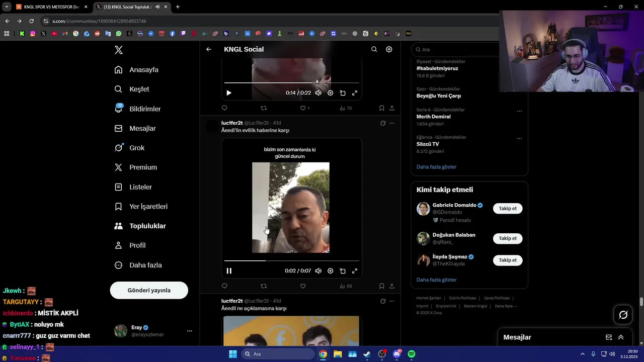Open Anasayfa in sidebar
Image resolution: width=644 pixels, height=362 pixels.
click(136, 70)
